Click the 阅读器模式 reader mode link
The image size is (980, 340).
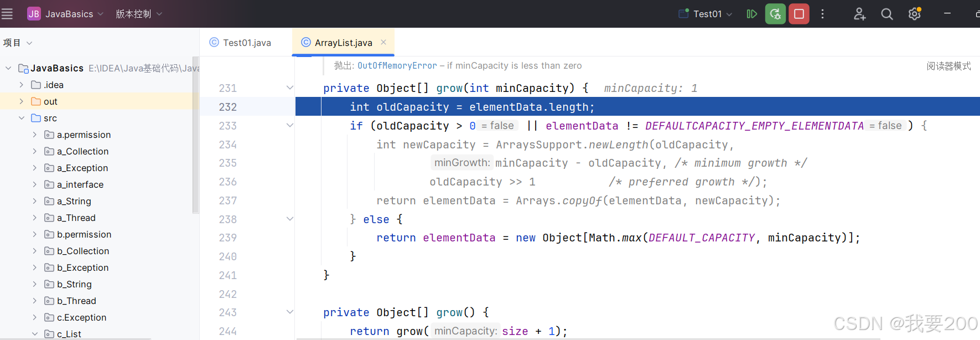[x=948, y=66]
